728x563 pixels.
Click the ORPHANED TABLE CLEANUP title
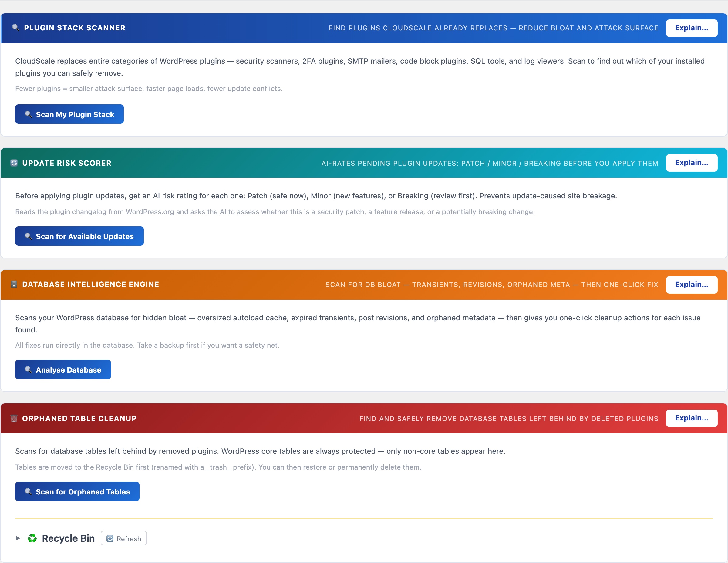coord(79,418)
